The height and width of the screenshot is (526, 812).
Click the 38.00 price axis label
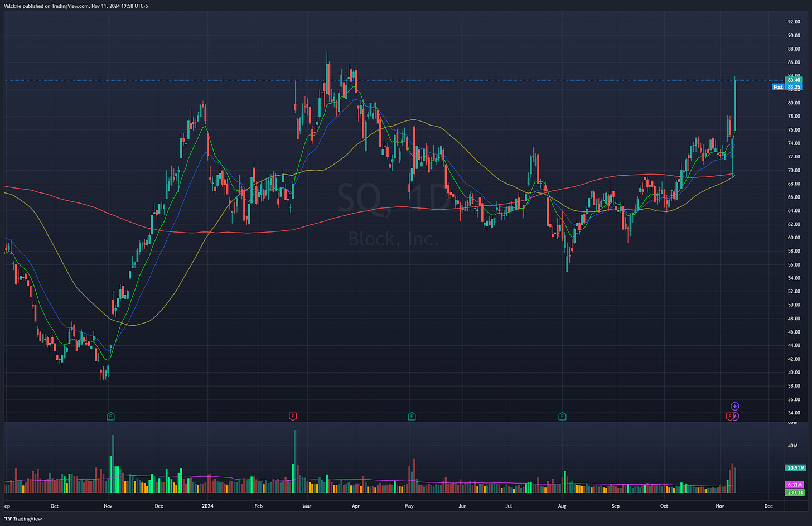point(794,386)
